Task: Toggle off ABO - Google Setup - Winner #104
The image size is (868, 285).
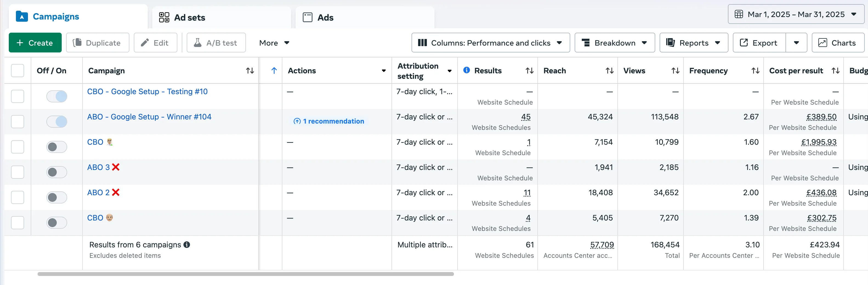Action: click(x=56, y=122)
